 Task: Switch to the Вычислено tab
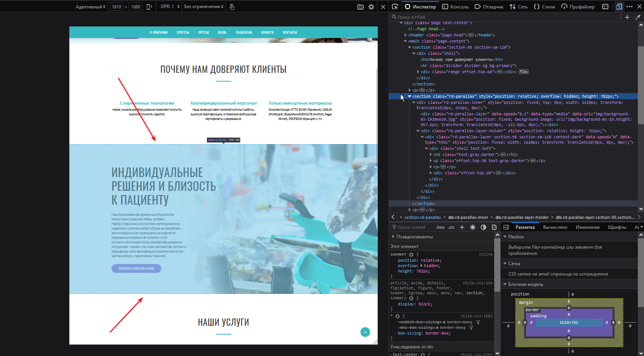[555, 227]
